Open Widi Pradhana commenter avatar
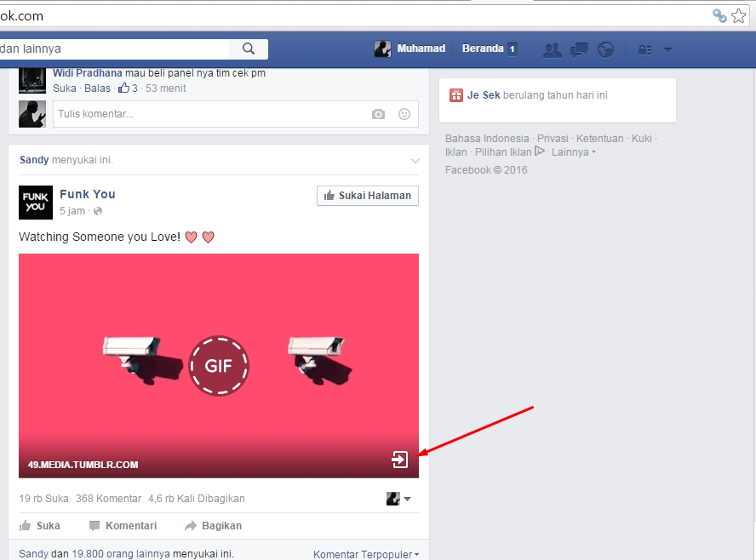This screenshot has width=756, height=560. tap(31, 81)
